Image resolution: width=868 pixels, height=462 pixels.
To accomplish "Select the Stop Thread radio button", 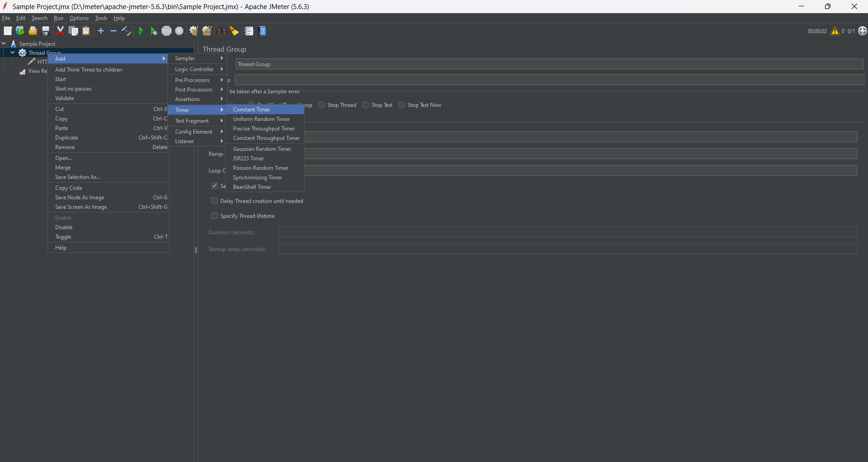I will pos(322,105).
